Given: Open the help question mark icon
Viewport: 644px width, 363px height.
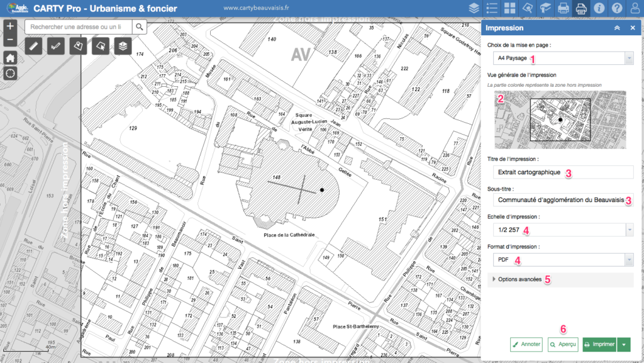Looking at the screenshot, I should 617,8.
